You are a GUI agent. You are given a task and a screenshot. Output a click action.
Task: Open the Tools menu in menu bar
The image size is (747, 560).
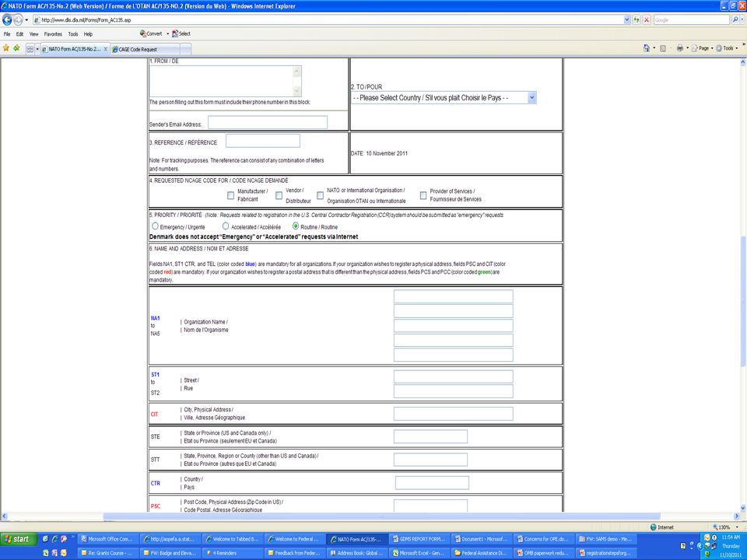click(73, 34)
